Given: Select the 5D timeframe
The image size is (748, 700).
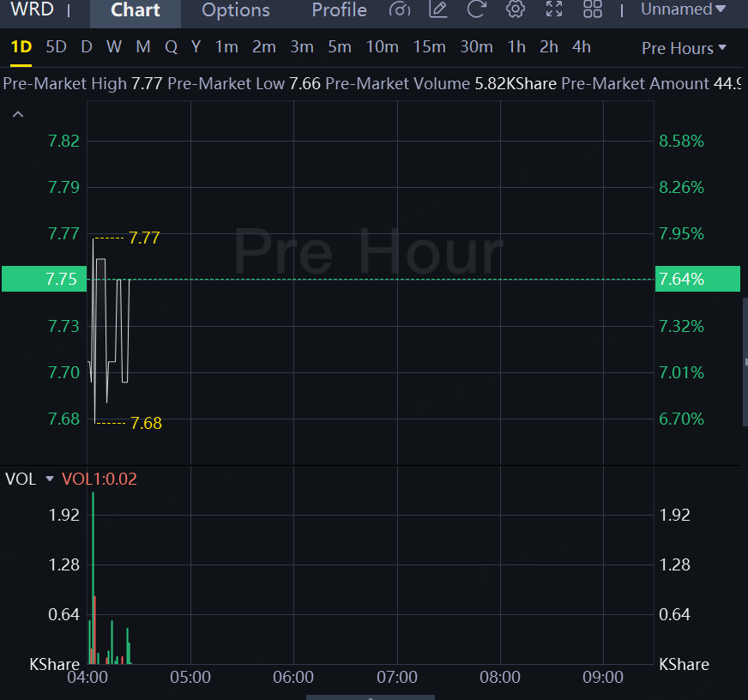Looking at the screenshot, I should click(56, 47).
